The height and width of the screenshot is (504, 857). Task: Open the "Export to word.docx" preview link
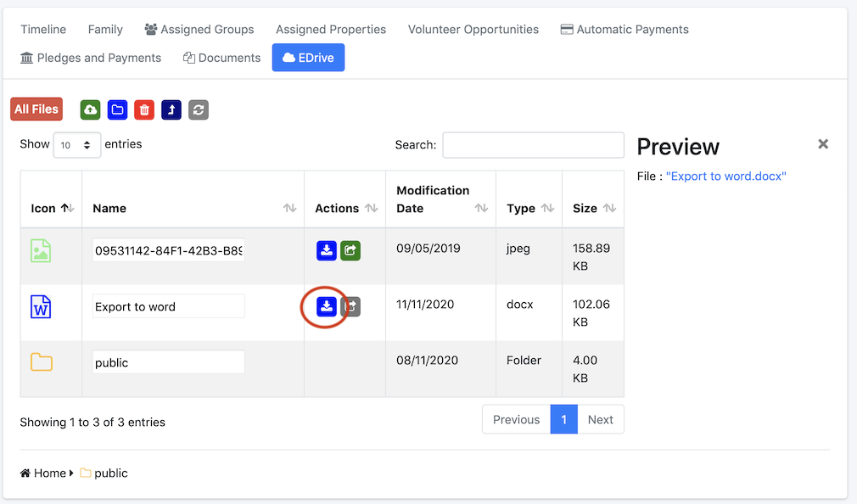pyautogui.click(x=725, y=176)
